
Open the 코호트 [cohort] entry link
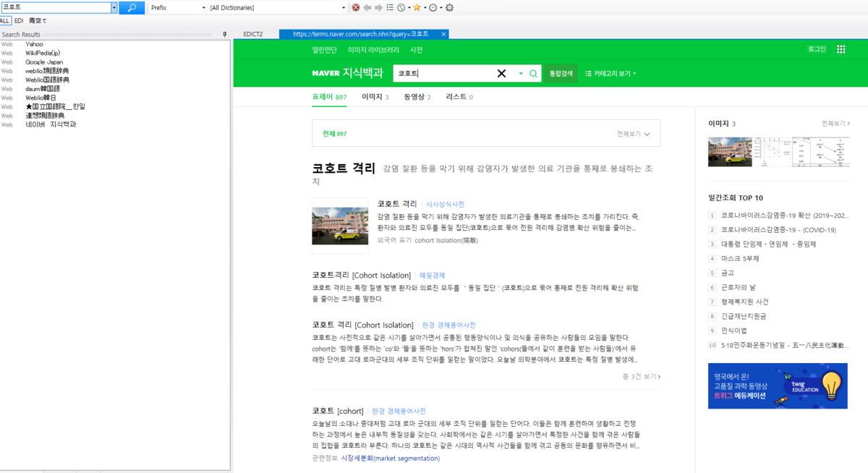(x=337, y=411)
